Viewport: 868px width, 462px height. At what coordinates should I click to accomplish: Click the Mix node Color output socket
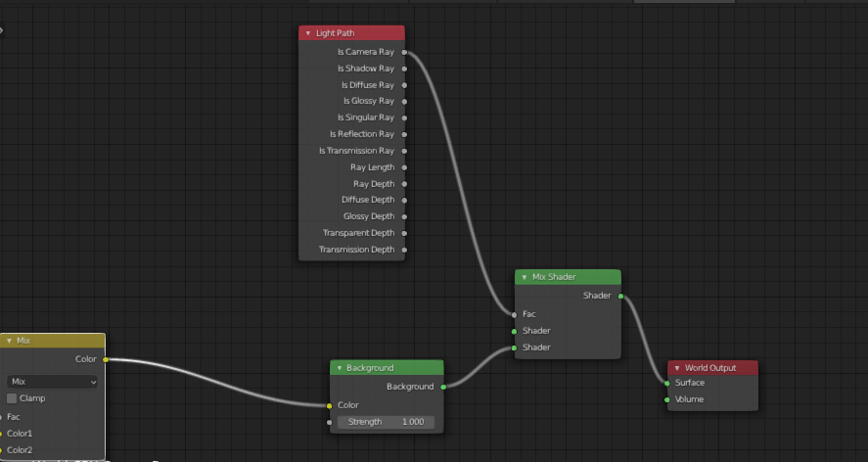(x=106, y=359)
